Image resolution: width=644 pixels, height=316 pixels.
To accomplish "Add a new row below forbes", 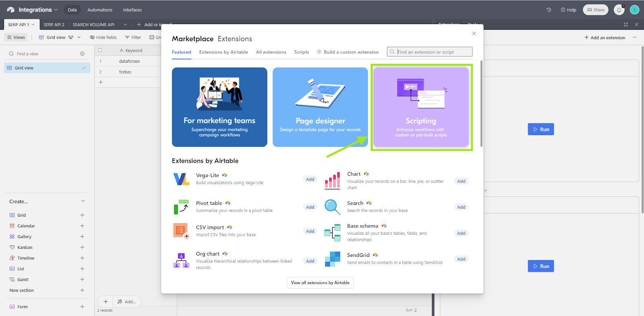I will point(101,82).
